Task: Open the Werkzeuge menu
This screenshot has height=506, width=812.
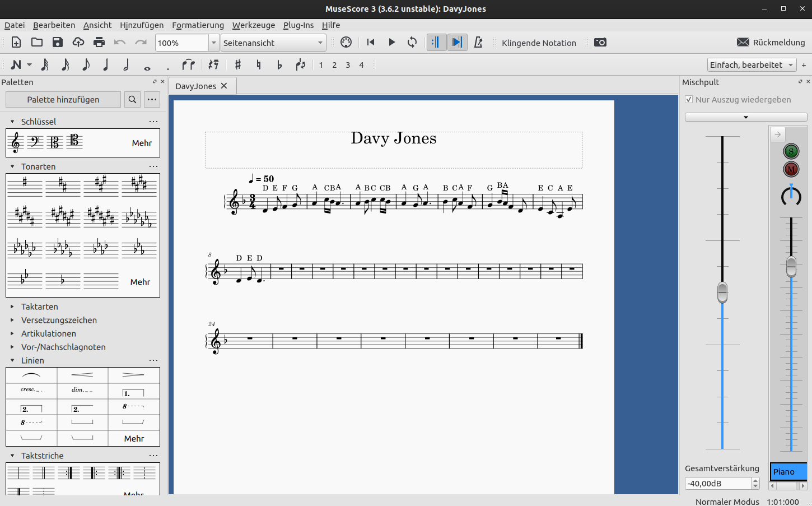Action: (254, 25)
